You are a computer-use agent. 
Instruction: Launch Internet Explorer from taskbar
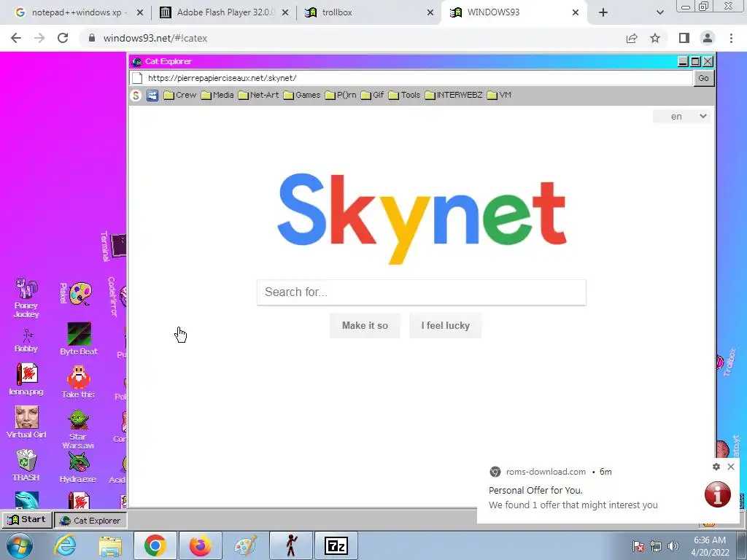coord(65,545)
